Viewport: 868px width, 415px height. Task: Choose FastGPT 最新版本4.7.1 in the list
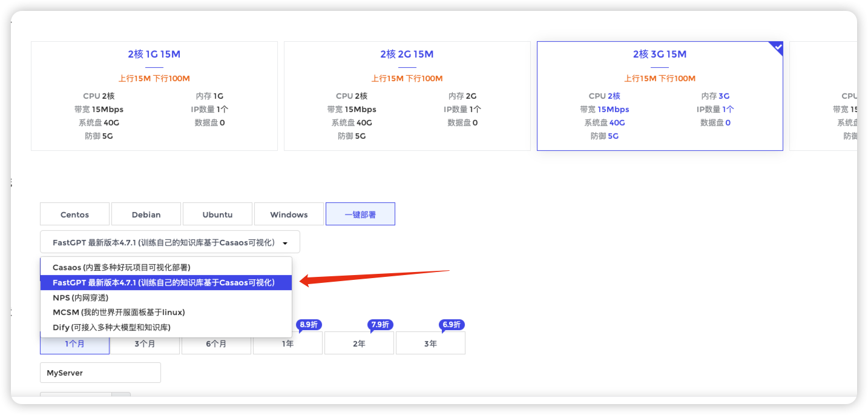point(166,282)
